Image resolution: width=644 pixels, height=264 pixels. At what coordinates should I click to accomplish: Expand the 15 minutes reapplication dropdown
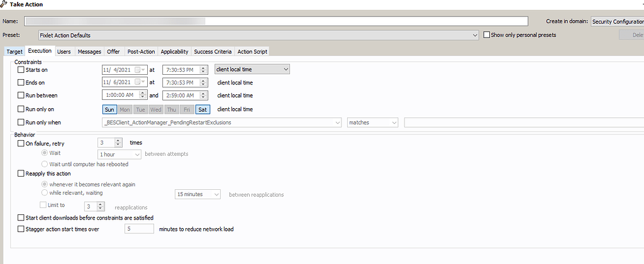[x=217, y=195]
